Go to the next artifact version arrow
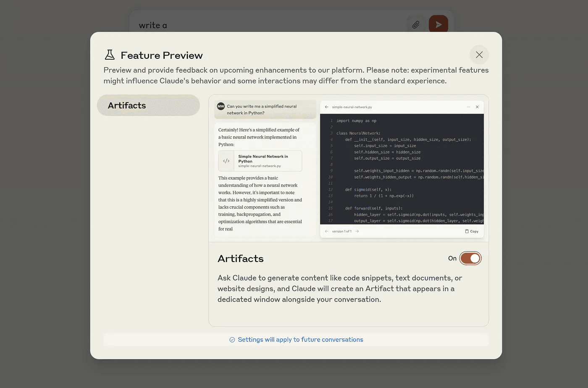This screenshot has height=388, width=588. click(357, 231)
